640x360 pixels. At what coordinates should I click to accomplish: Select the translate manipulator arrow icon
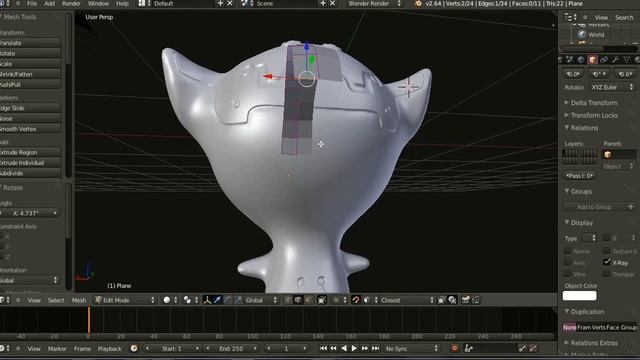218,300
